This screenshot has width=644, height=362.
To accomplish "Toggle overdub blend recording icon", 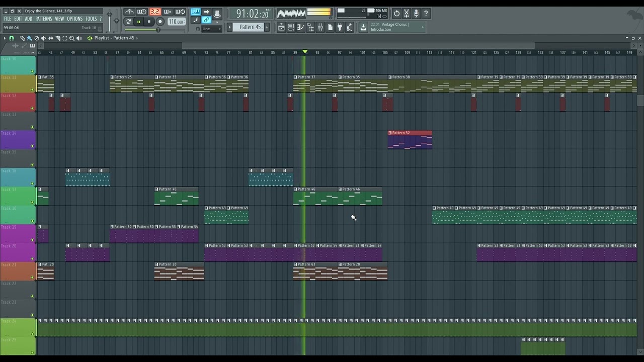I will pyautogui.click(x=168, y=12).
